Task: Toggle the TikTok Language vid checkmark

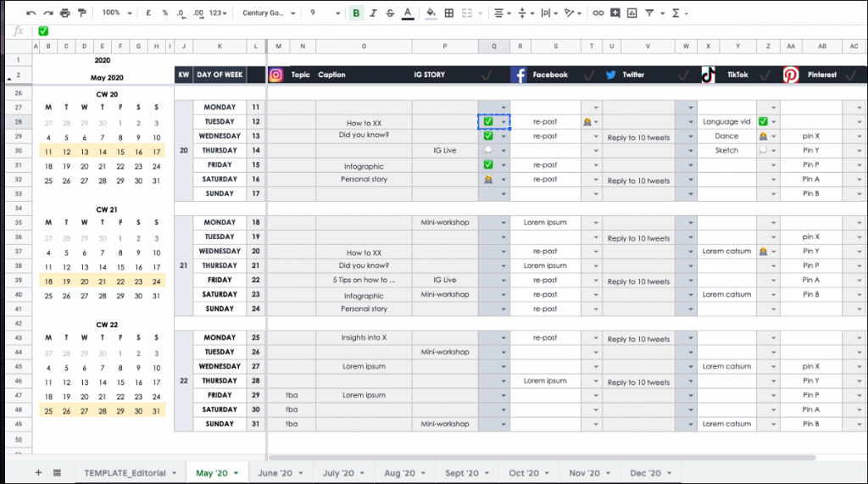Action: click(x=763, y=122)
